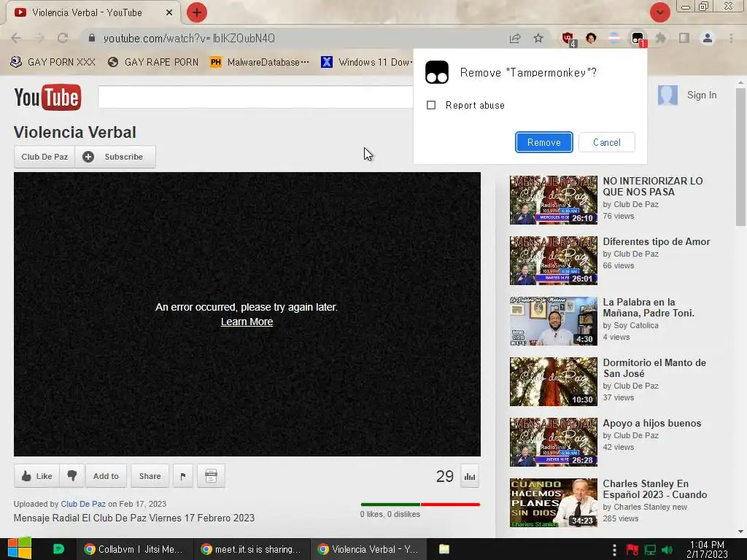747x560 pixels.
Task: Open the Add to menu
Action: pos(106,475)
